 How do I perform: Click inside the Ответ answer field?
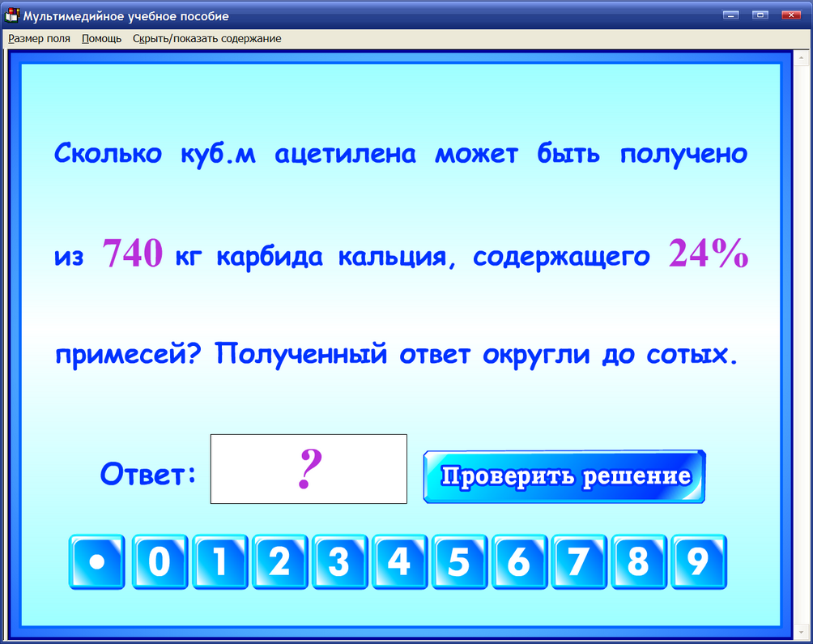[x=308, y=469]
